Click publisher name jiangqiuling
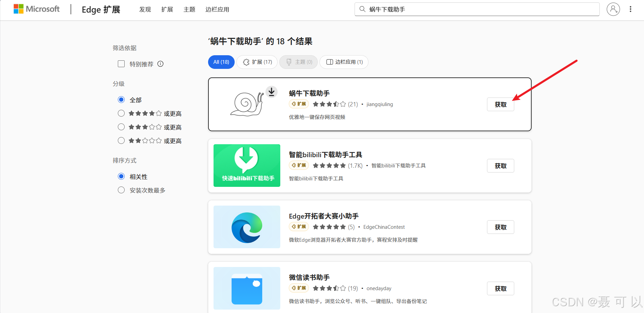644x313 pixels. pos(380,104)
